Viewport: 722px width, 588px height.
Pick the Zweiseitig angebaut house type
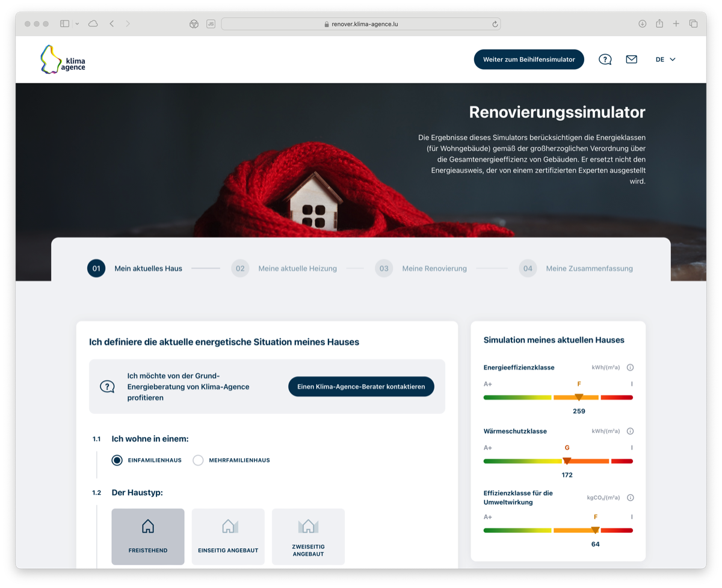point(308,536)
